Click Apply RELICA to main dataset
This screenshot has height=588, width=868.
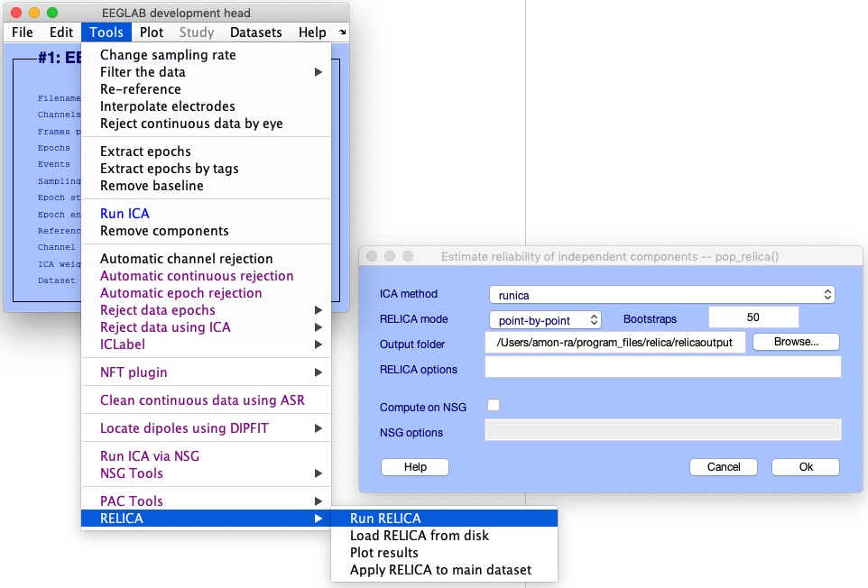coord(440,569)
